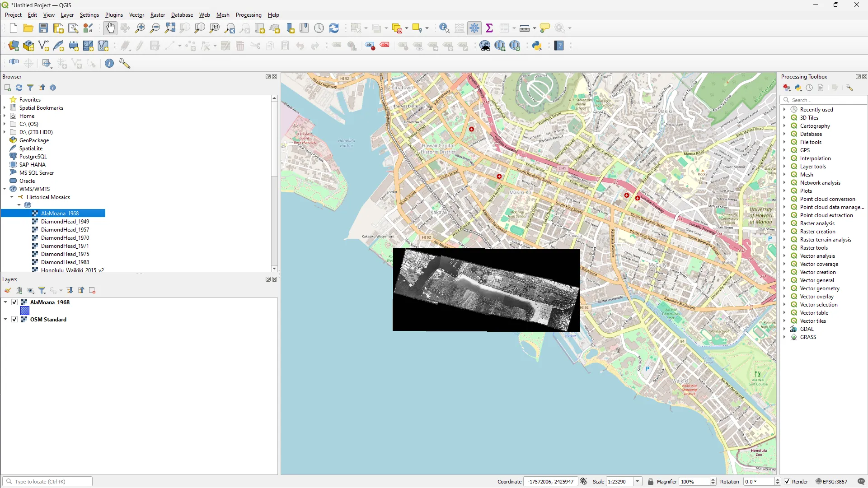Select DiamondHead_1957 in Browser tree
Viewport: 868px width, 488px height.
[x=65, y=230]
